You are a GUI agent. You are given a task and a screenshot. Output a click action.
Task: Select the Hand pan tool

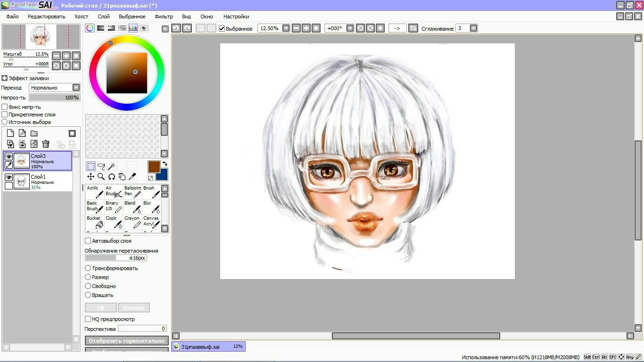[x=122, y=177]
